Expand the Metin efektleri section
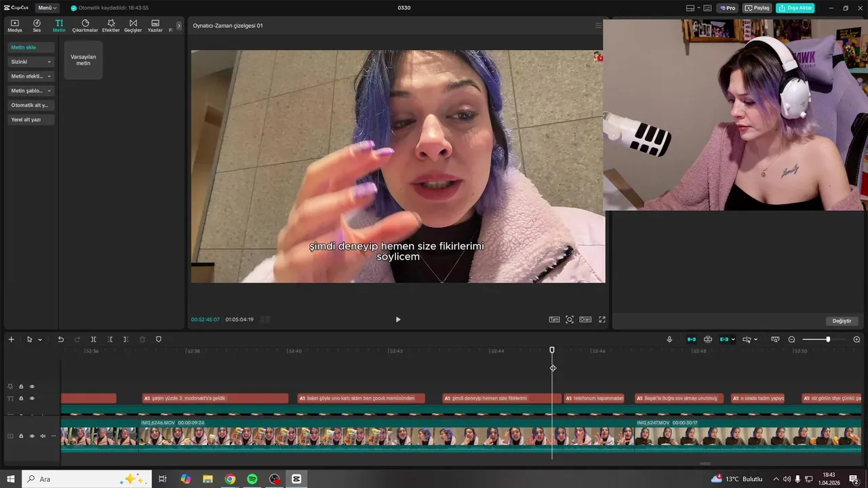 click(x=31, y=76)
